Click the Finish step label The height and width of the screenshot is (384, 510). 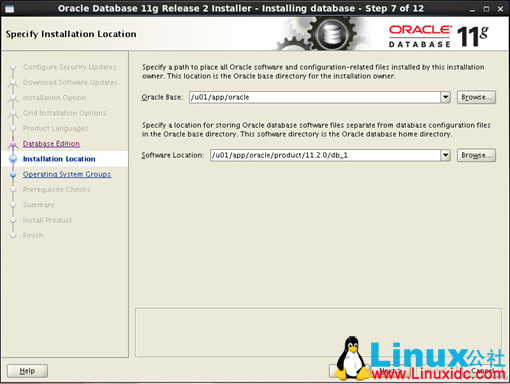tap(33, 236)
